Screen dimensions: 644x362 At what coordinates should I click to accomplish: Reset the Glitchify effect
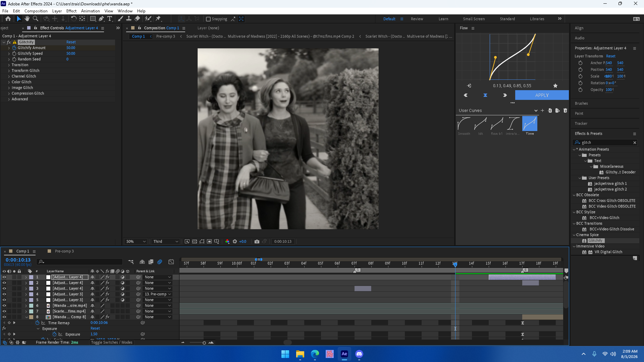pos(71,42)
